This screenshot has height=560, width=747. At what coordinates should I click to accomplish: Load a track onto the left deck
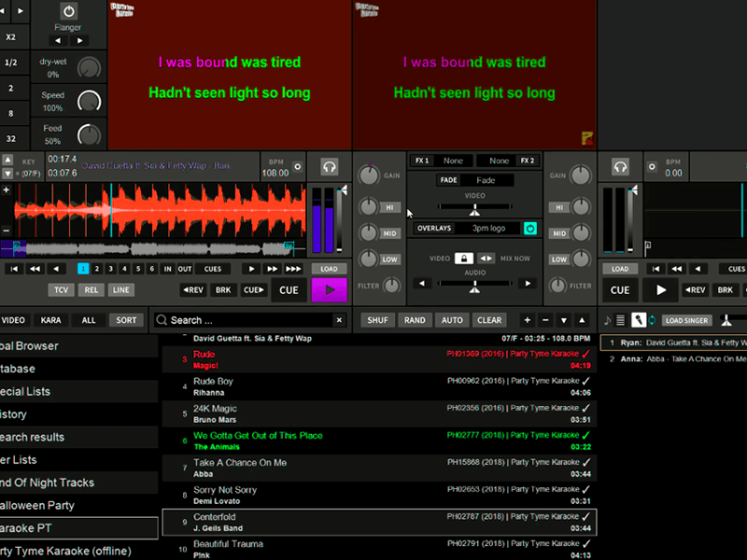[x=329, y=269]
